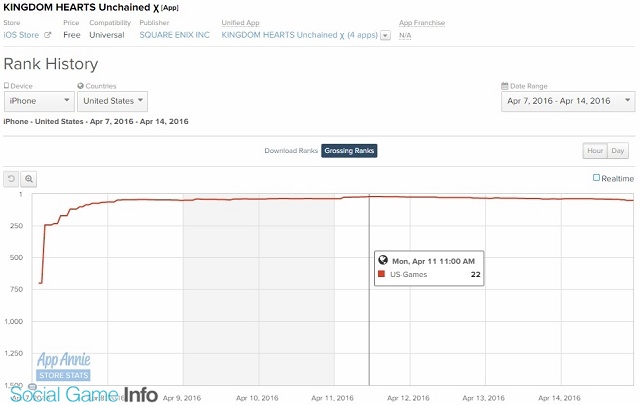Switch chart granularity to Day
This screenshot has height=405, width=640.
[619, 150]
